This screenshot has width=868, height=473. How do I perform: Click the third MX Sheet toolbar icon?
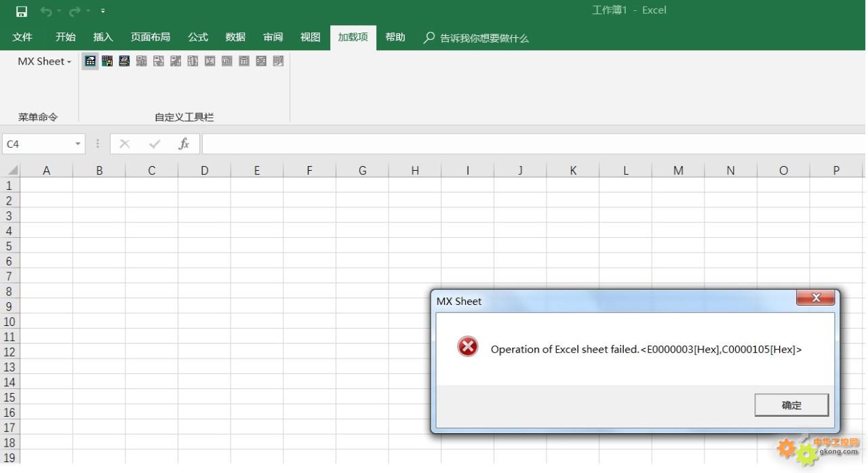(x=124, y=61)
